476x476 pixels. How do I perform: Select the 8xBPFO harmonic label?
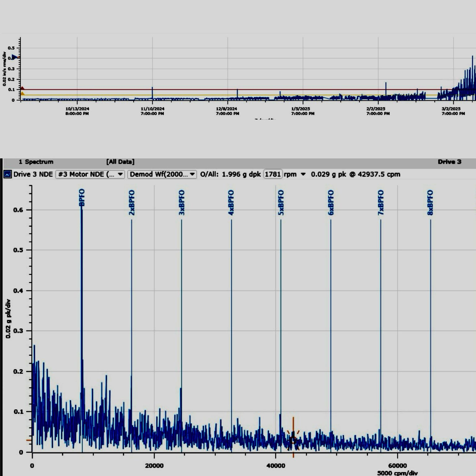click(430, 203)
